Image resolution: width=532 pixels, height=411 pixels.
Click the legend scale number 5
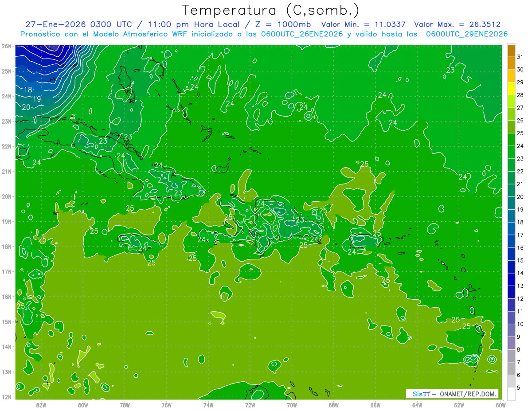pos(519,388)
